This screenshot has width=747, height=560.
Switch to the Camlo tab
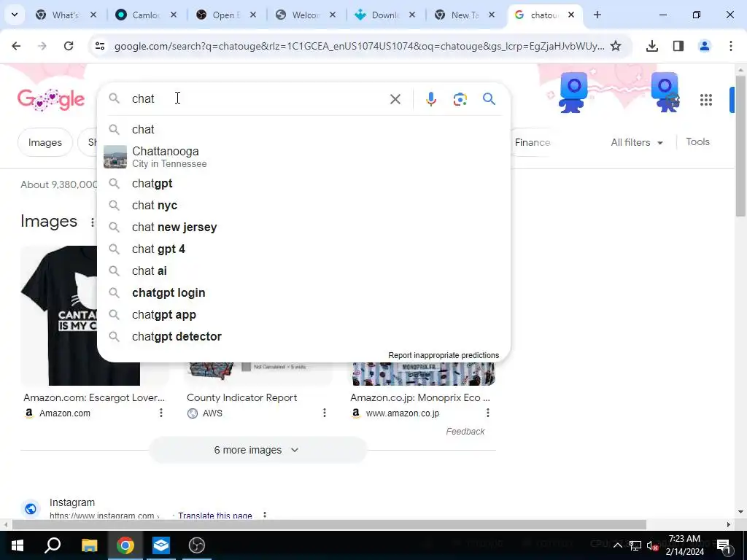pyautogui.click(x=144, y=15)
